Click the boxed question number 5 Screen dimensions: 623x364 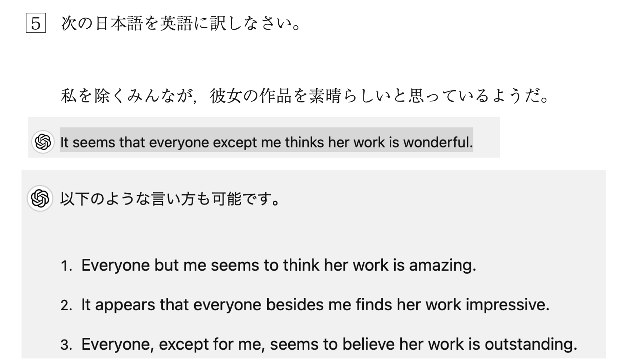pos(36,23)
